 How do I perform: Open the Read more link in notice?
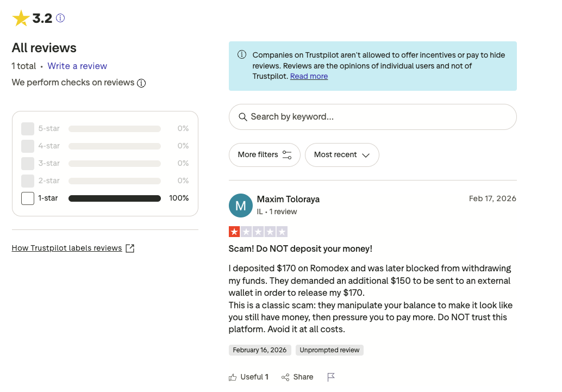309,77
